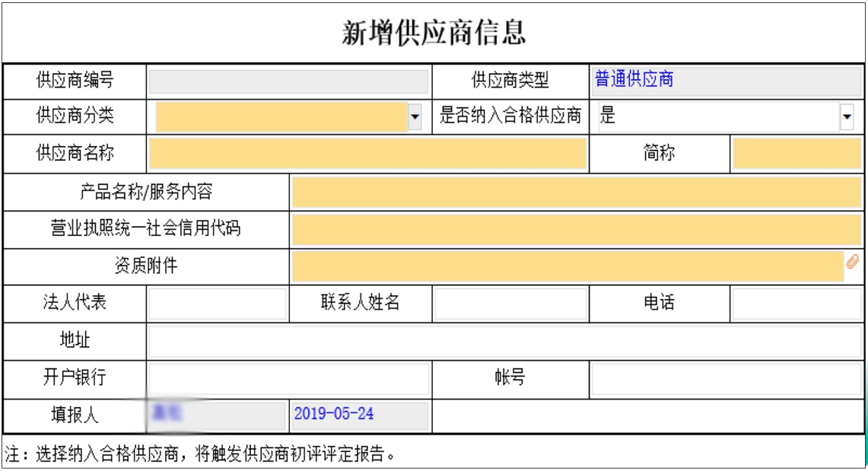Click the 地址 input field
This screenshot has width=868, height=471.
[x=505, y=341]
